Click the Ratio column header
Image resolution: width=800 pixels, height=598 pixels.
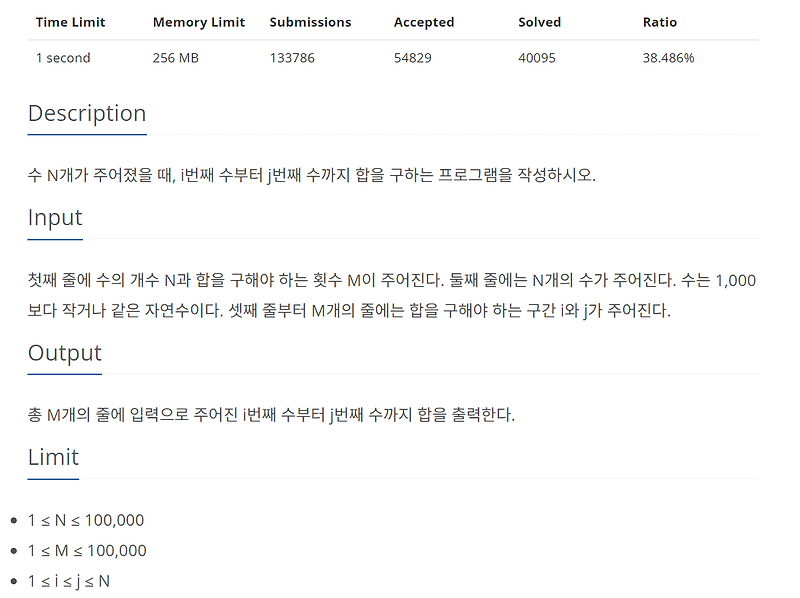pyautogui.click(x=660, y=22)
